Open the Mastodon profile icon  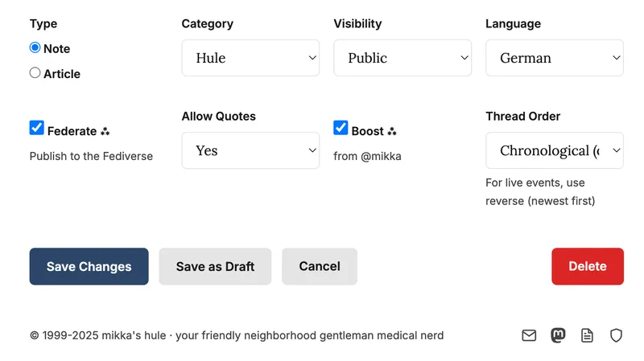(x=558, y=335)
